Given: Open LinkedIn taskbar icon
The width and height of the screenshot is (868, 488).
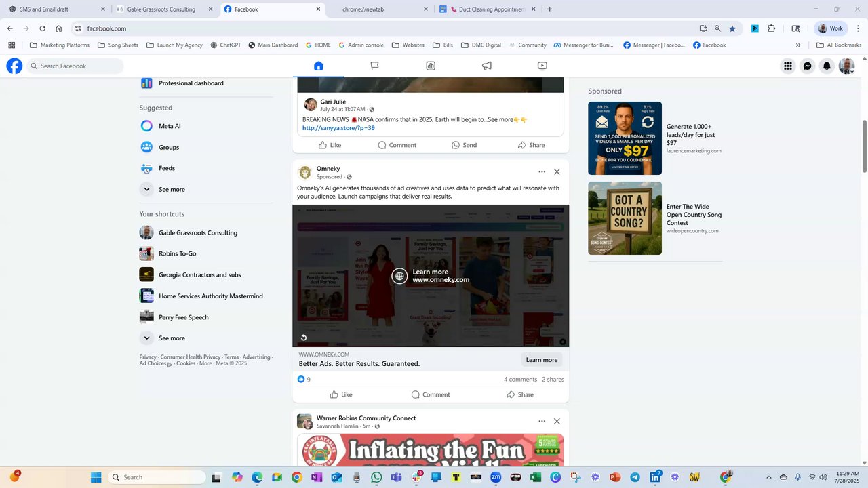Looking at the screenshot, I should (655, 477).
